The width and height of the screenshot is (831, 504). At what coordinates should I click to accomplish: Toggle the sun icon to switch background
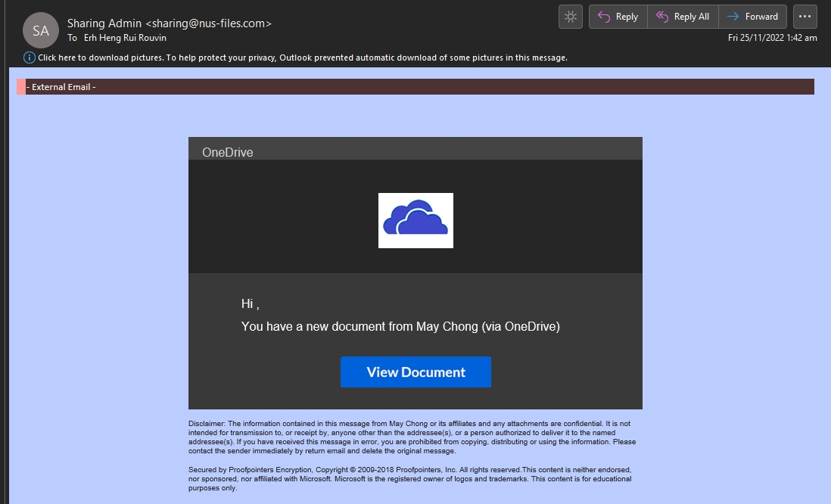(x=570, y=17)
